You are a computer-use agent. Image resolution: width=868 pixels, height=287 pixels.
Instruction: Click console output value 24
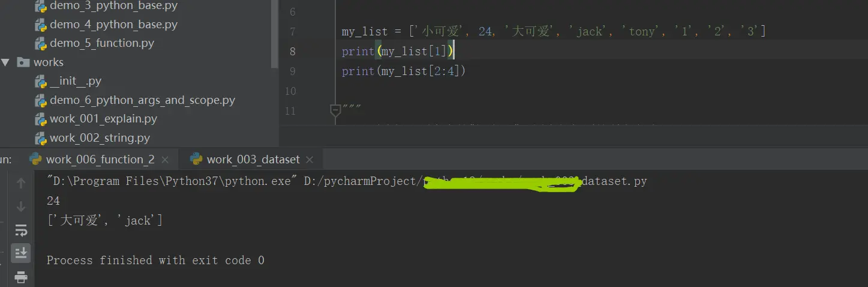(x=53, y=201)
